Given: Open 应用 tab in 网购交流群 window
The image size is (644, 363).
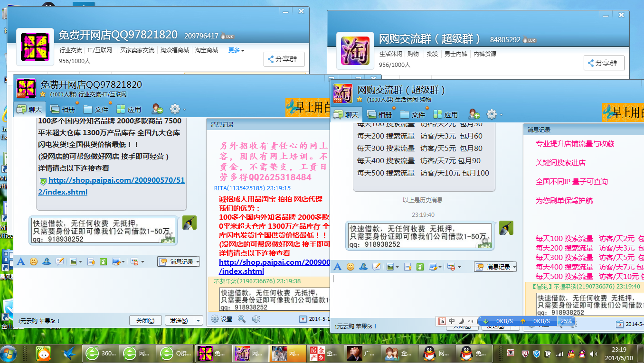Looking at the screenshot, I should click(x=445, y=114).
